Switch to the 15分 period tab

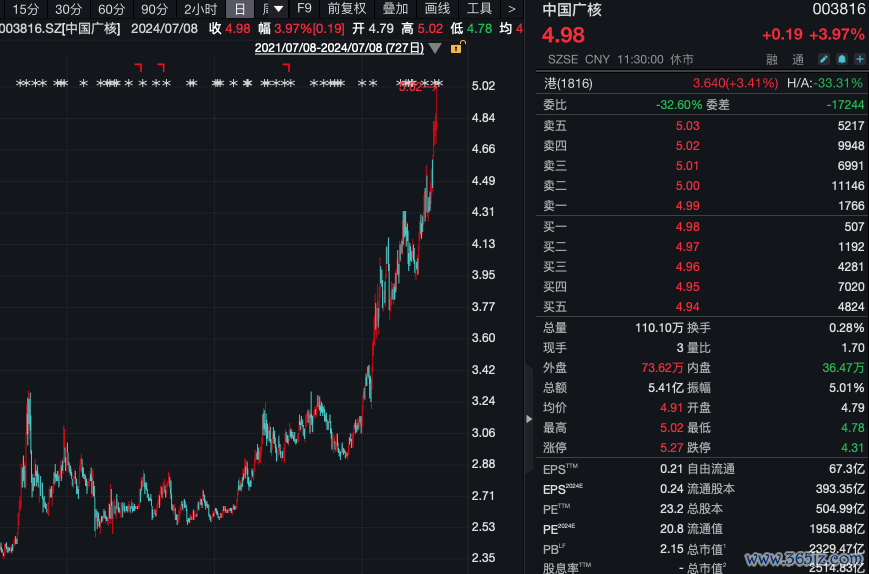26,9
